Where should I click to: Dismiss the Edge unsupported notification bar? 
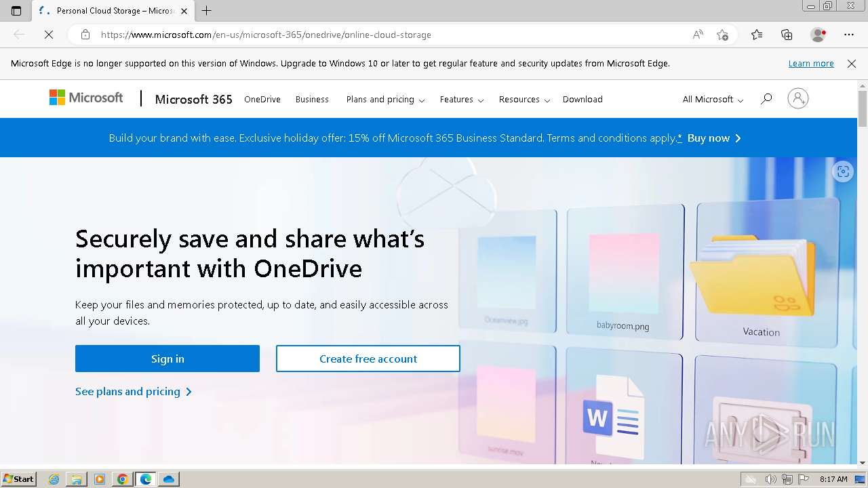click(x=852, y=63)
